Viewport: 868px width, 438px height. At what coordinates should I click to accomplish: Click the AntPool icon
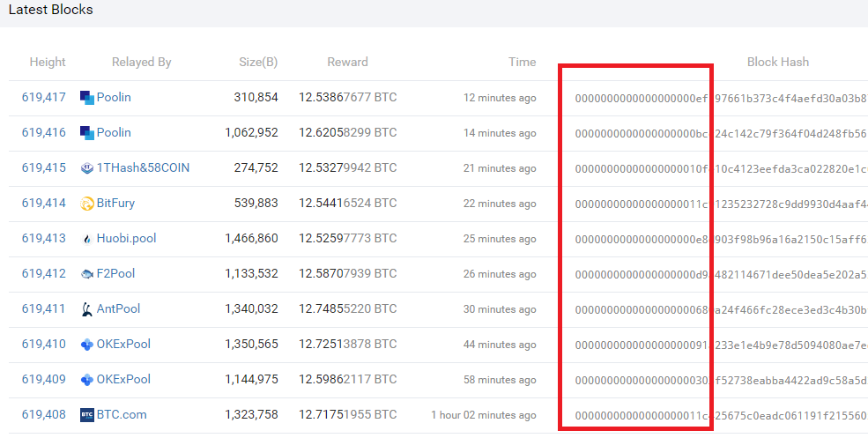click(x=87, y=309)
